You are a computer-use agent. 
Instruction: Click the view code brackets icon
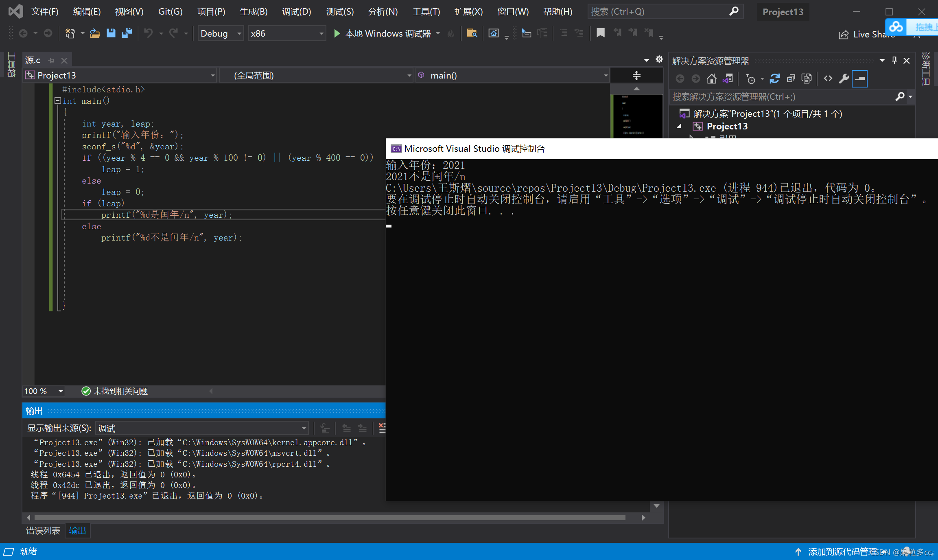(x=828, y=79)
